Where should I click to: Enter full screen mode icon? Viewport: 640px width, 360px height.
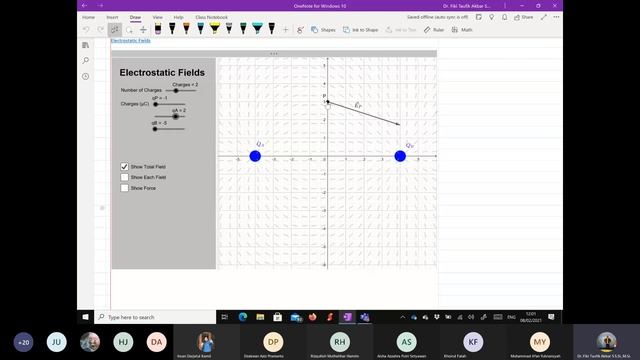point(544,17)
